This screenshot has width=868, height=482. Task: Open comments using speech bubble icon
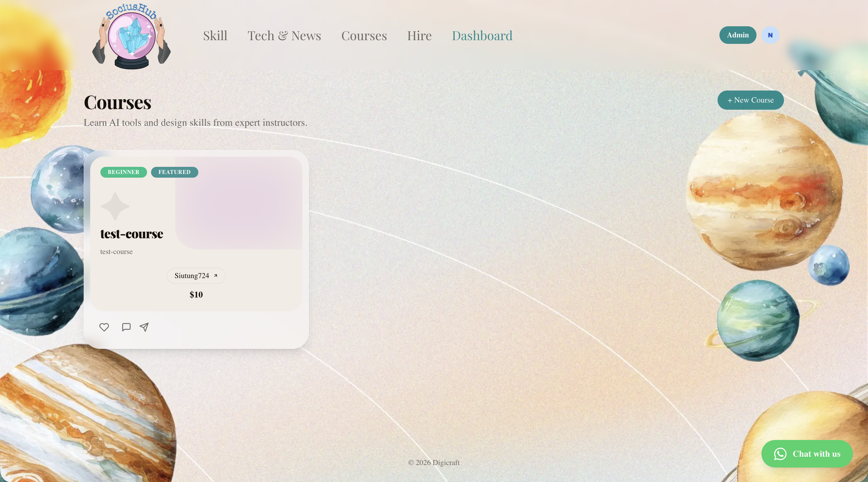point(126,327)
